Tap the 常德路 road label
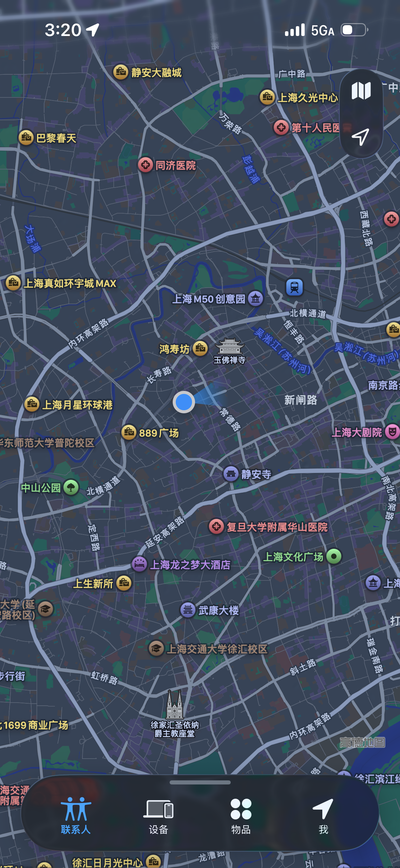This screenshot has width=400, height=868. click(230, 419)
